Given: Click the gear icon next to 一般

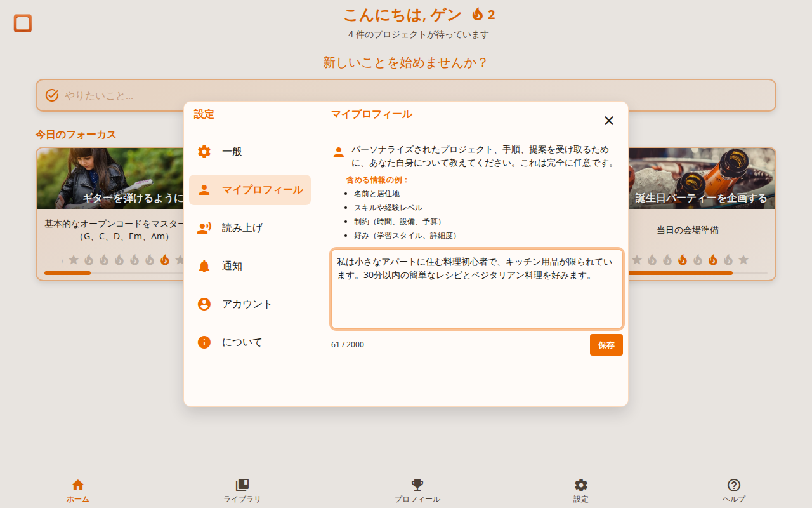Looking at the screenshot, I should [x=204, y=152].
